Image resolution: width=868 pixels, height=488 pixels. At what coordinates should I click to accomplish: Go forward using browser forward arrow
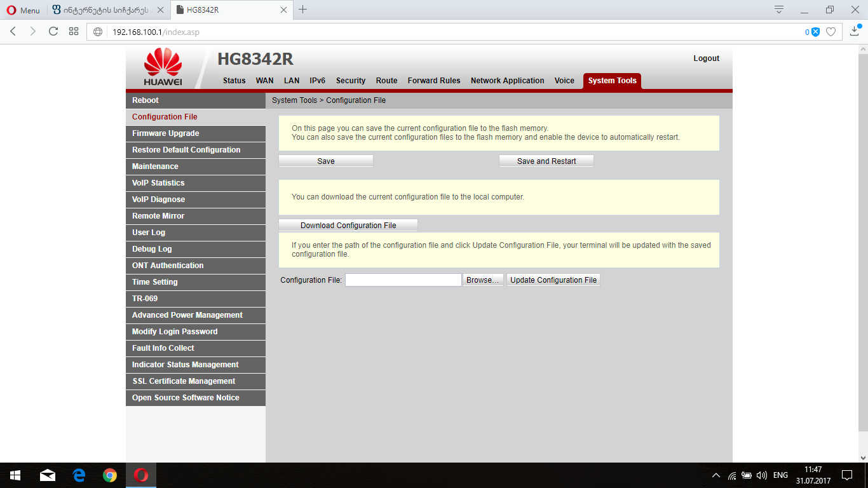[33, 31]
